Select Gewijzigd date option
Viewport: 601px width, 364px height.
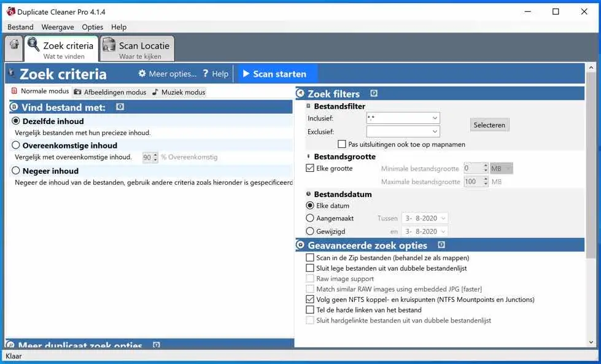(310, 231)
